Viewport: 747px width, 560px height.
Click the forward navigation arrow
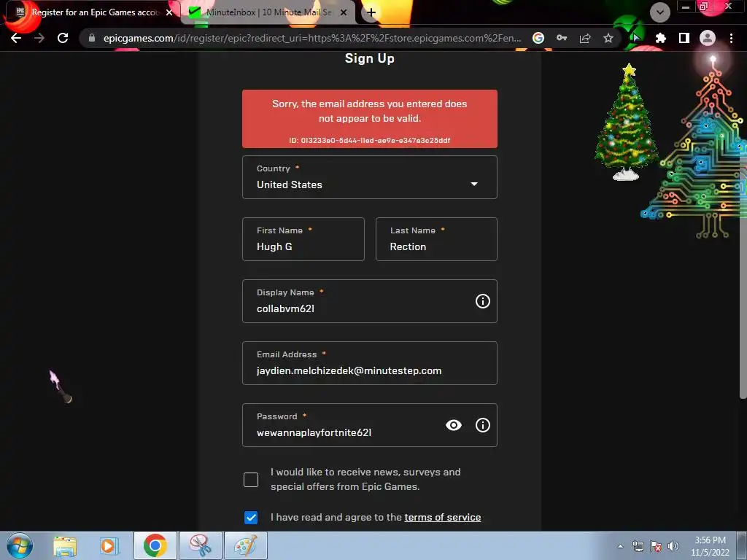(x=39, y=38)
